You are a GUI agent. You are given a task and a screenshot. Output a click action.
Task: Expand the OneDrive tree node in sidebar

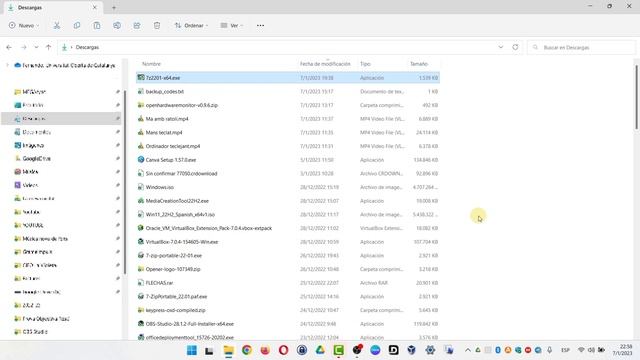coord(7,65)
